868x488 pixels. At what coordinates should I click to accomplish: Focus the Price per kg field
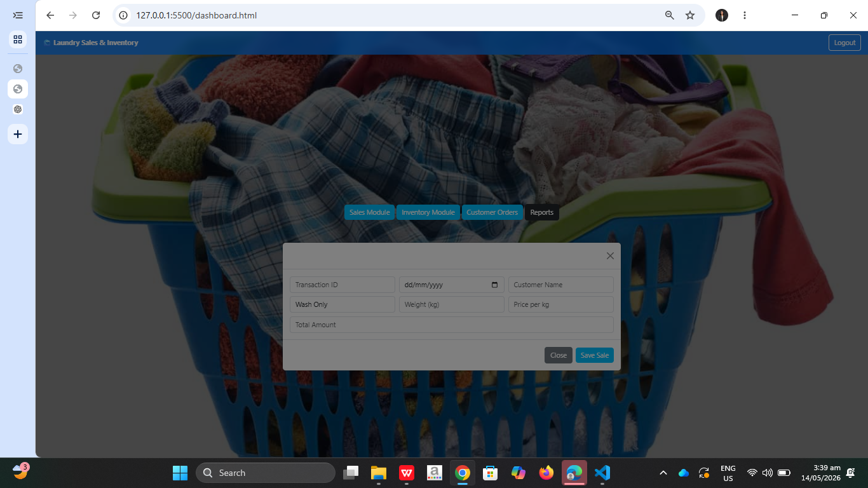(x=561, y=304)
